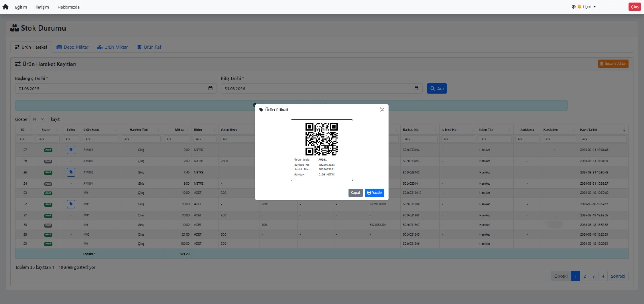
Task: Click the QR code on the product label
Action: point(322,139)
